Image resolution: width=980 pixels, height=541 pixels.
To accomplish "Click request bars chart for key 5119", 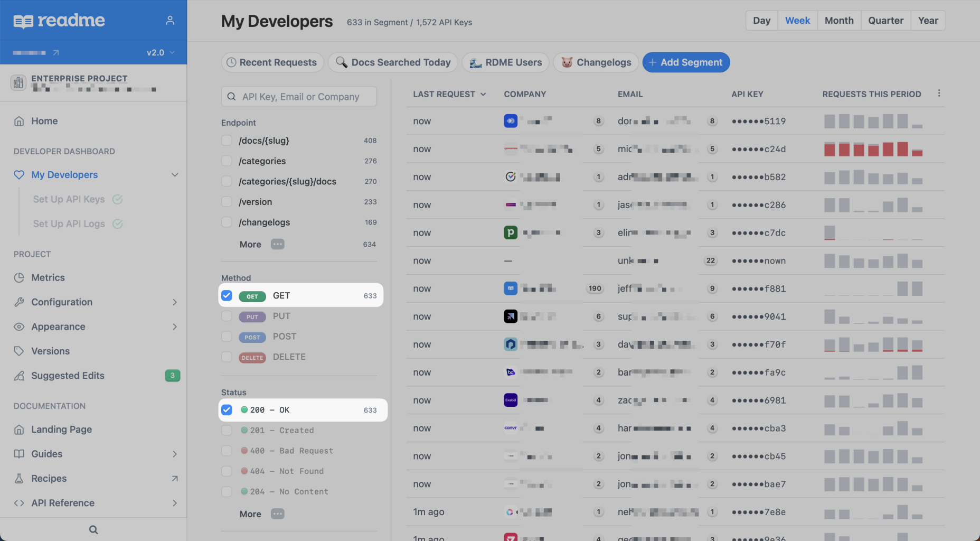I will [873, 121].
